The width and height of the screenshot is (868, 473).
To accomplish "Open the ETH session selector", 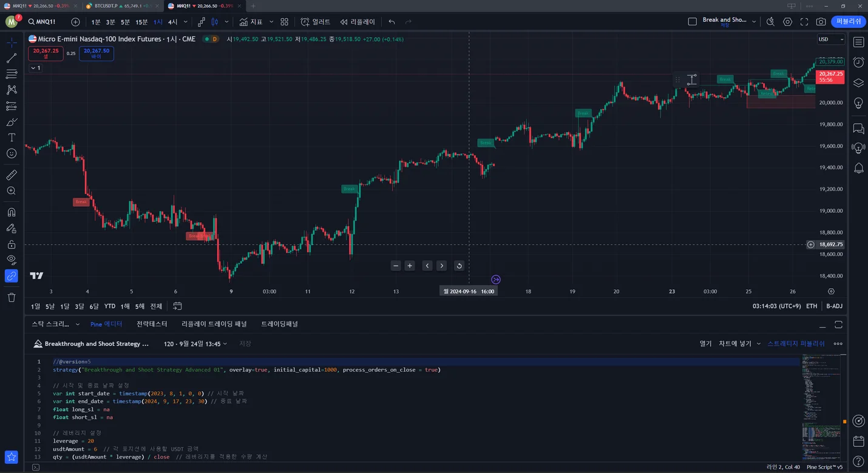I will coord(812,307).
